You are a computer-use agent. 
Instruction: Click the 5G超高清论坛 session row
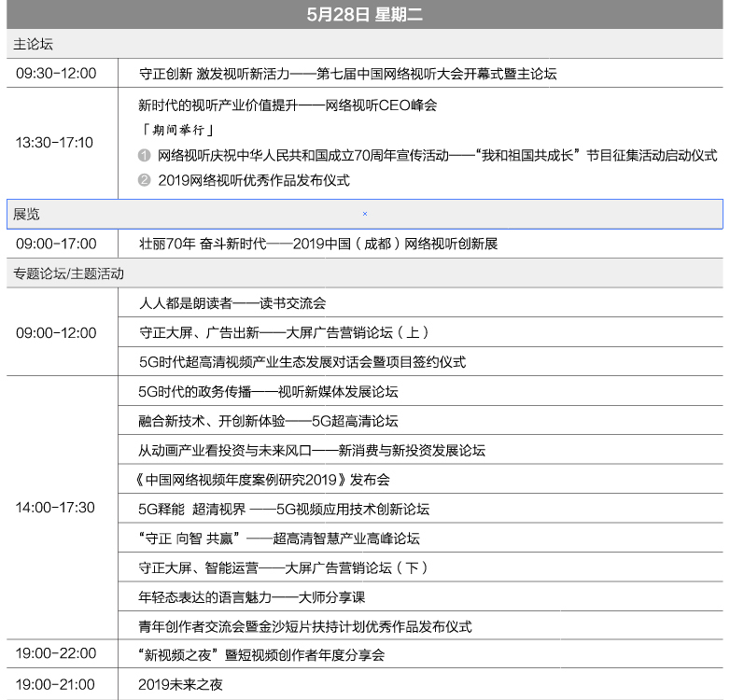(x=268, y=421)
